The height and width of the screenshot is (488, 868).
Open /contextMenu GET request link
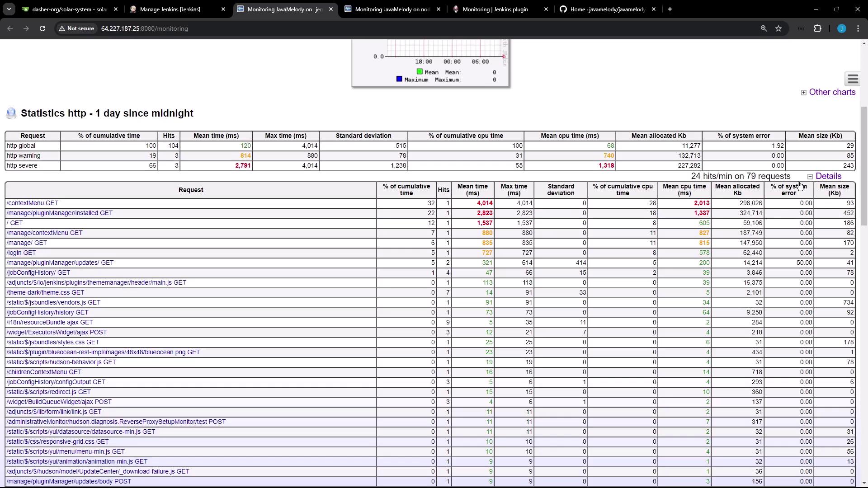click(x=33, y=203)
